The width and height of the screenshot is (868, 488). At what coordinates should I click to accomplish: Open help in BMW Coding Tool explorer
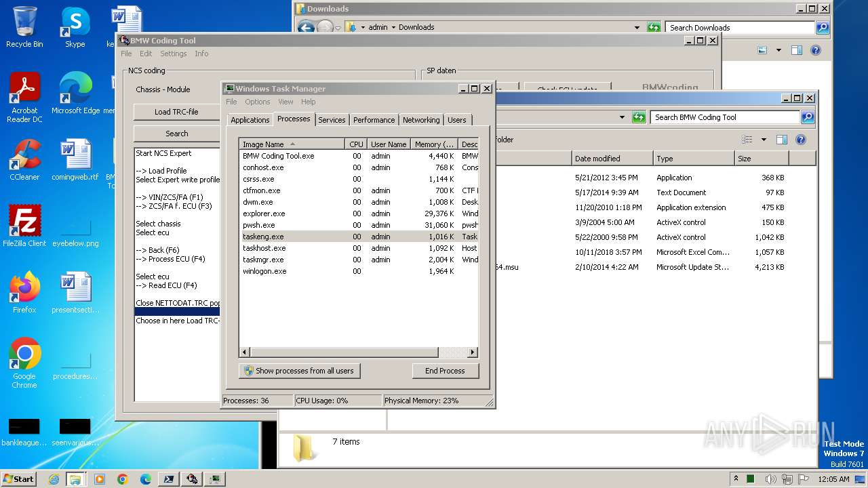pyautogui.click(x=801, y=140)
